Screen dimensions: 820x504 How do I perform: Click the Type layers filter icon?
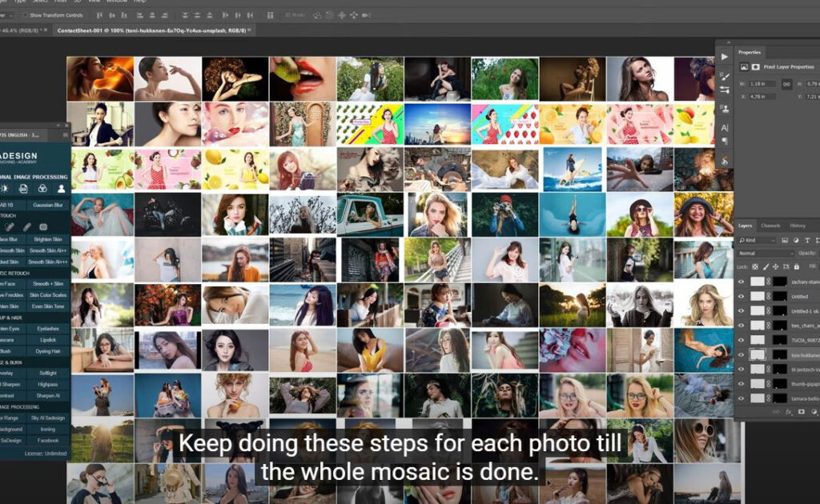807,240
